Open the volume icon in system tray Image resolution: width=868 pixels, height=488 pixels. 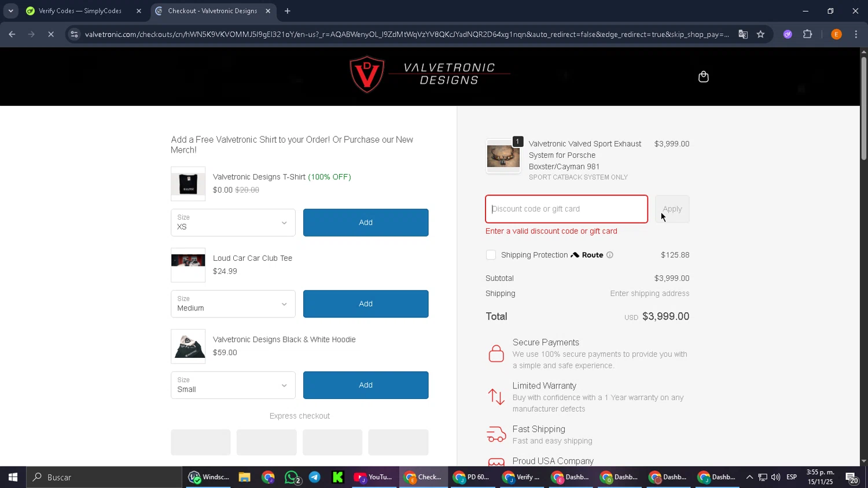point(776,477)
